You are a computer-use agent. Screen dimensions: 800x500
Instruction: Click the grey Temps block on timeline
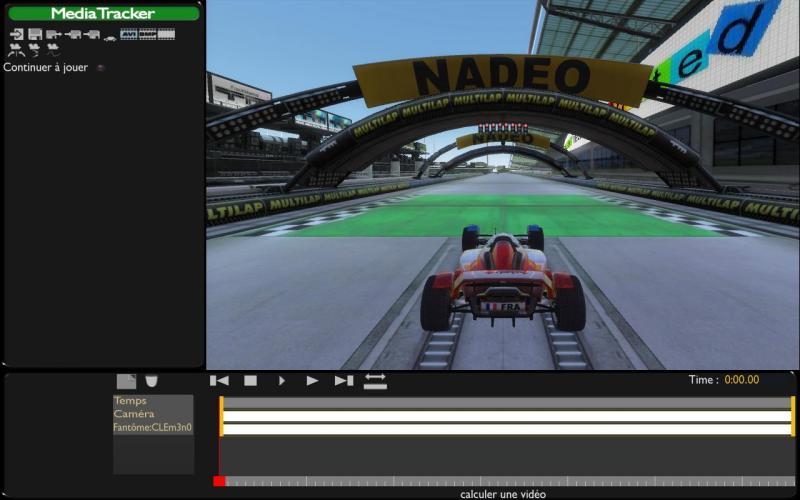507,403
